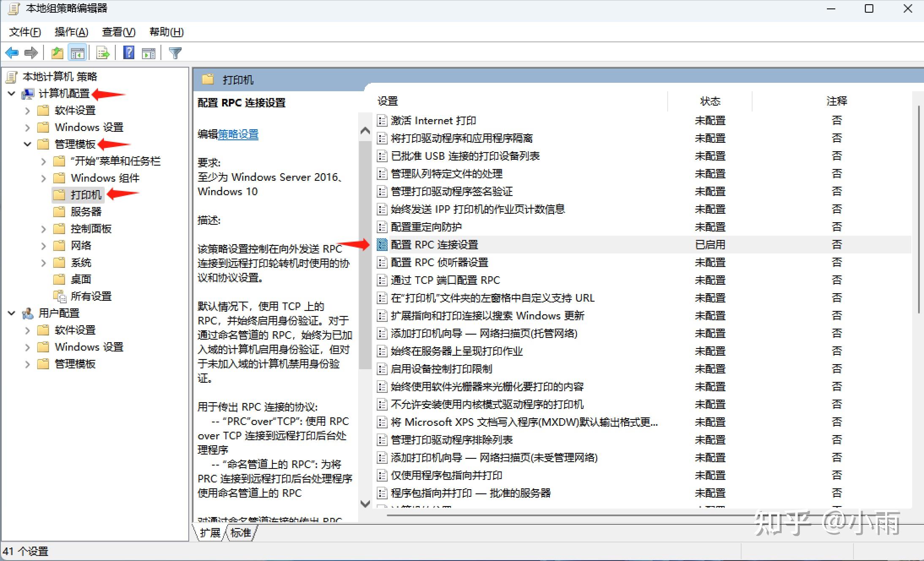Select 管理打印驱动程序排除列表 setting
This screenshot has height=561, width=924.
(x=451, y=440)
